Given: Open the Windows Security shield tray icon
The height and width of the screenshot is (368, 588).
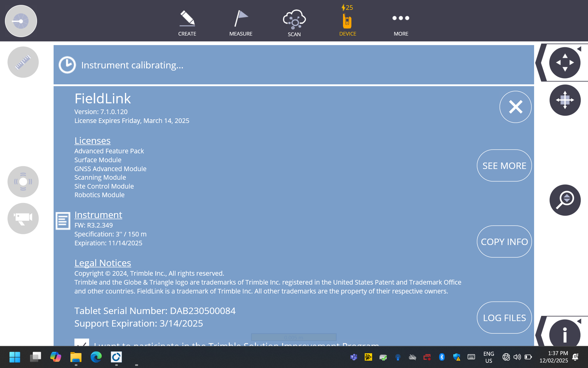Looking at the screenshot, I should coord(457,357).
